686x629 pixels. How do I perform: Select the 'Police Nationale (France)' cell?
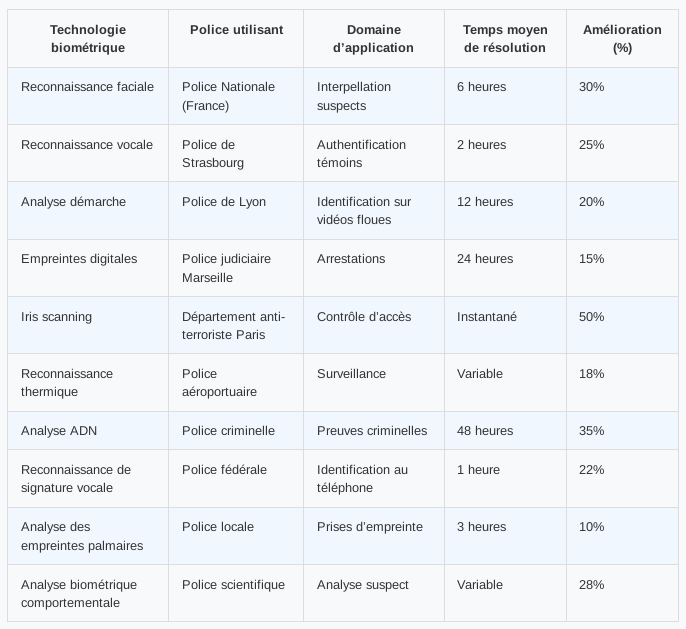click(228, 96)
